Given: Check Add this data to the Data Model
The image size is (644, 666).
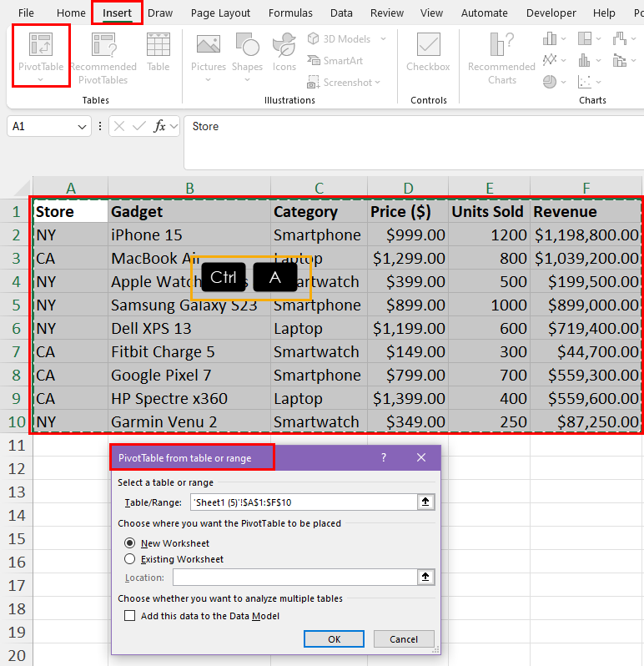Looking at the screenshot, I should (129, 615).
